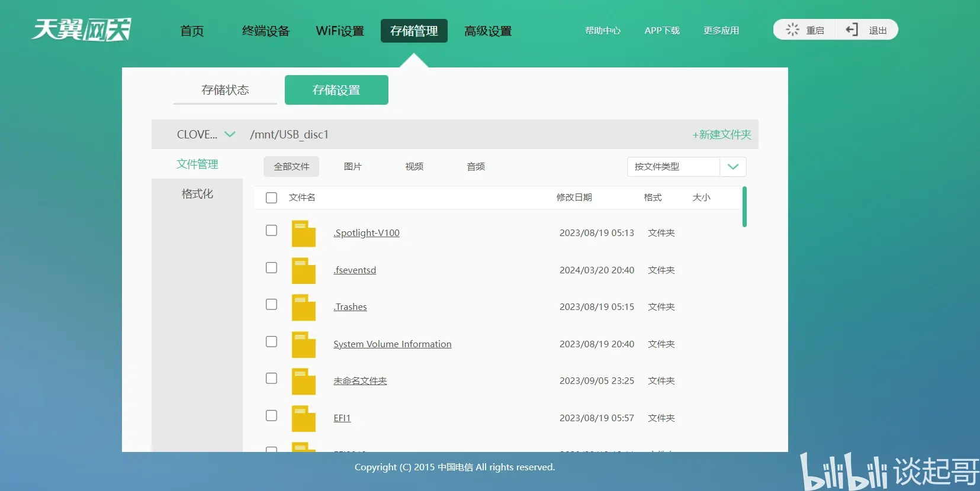
Task: Click the APP下载 link
Action: click(662, 30)
